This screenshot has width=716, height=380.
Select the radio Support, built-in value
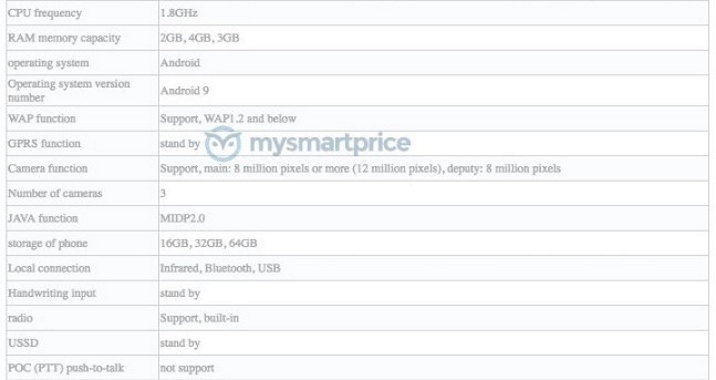coord(199,318)
